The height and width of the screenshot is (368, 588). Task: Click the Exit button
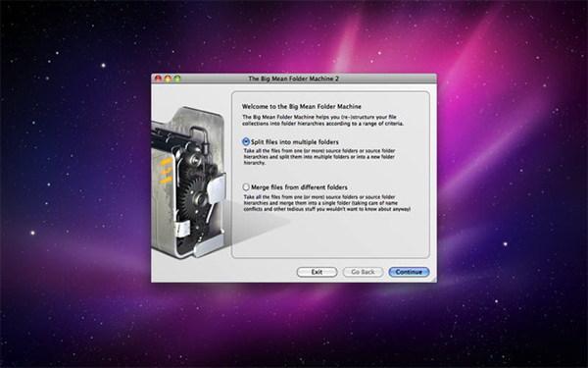click(x=317, y=272)
